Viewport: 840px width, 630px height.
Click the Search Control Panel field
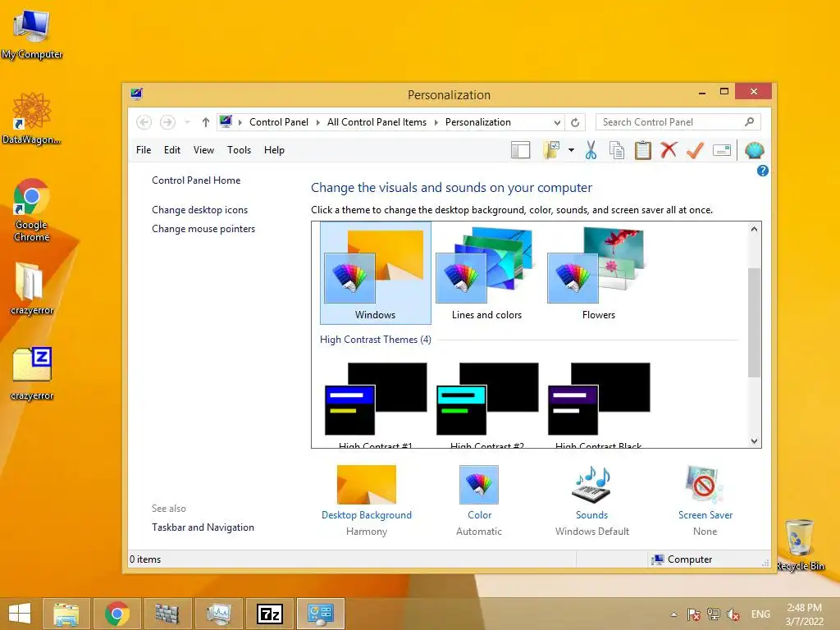[678, 122]
